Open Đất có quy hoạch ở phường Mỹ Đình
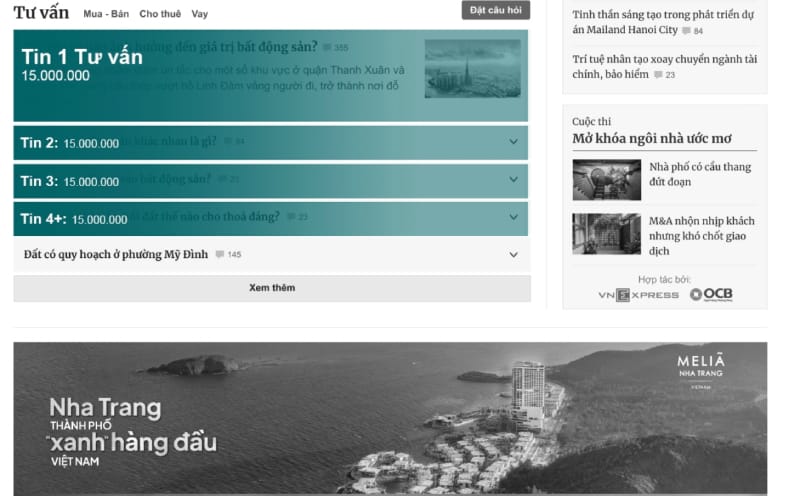The height and width of the screenshot is (496, 800). click(x=116, y=254)
